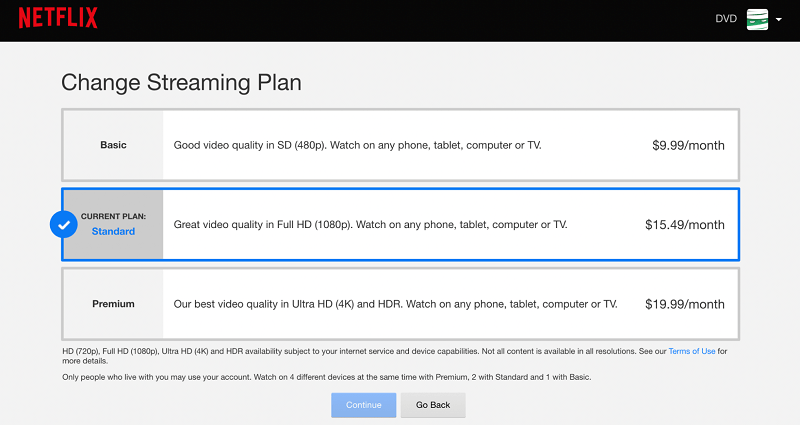The image size is (800, 425).
Task: Open the Terms of Use link
Action: (692, 351)
